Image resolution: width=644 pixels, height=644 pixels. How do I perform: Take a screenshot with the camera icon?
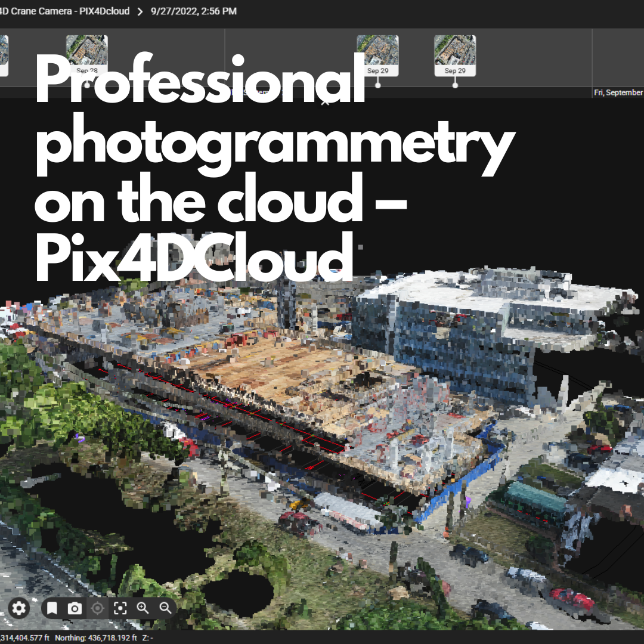(75, 608)
